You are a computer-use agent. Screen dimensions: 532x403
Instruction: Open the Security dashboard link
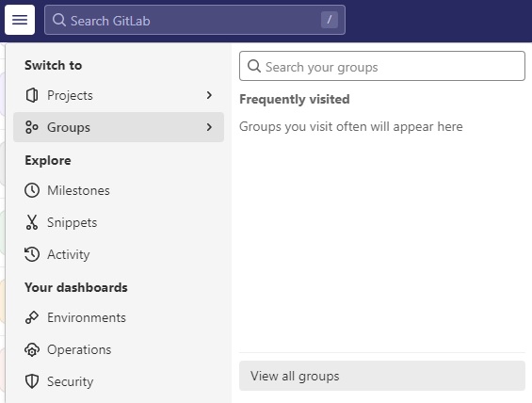[x=119, y=381]
